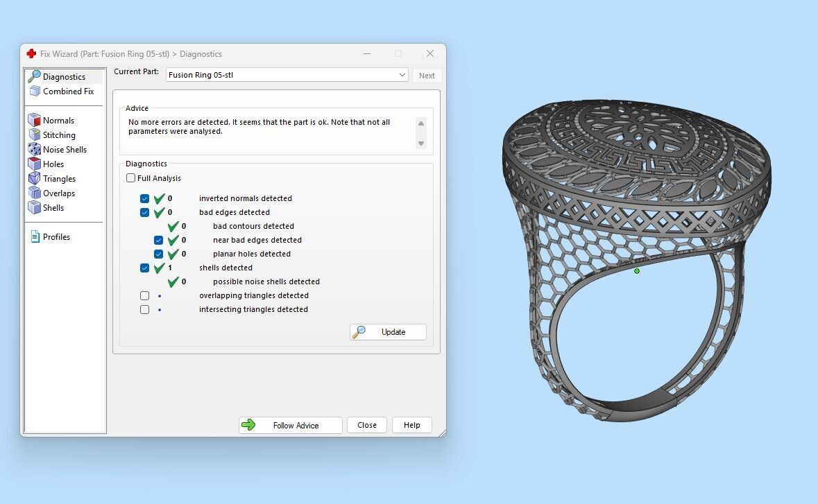The width and height of the screenshot is (818, 504).
Task: Select Profiles label in the sidebar
Action: [x=56, y=237]
